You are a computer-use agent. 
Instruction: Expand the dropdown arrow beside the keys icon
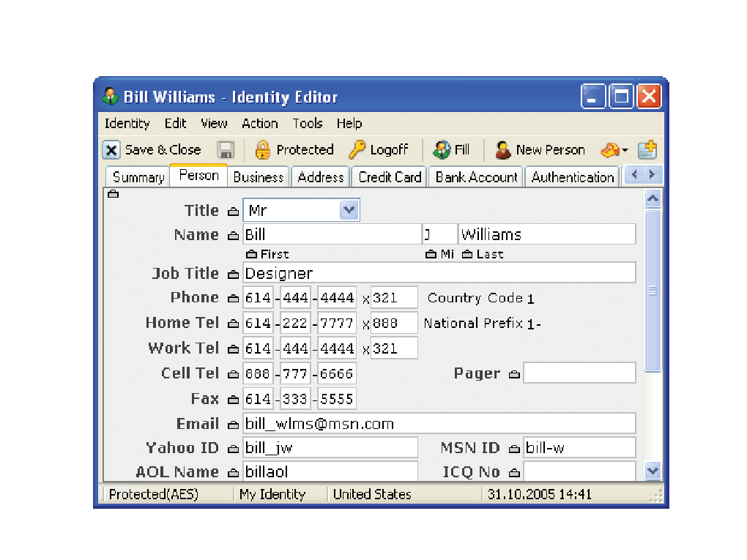(625, 151)
